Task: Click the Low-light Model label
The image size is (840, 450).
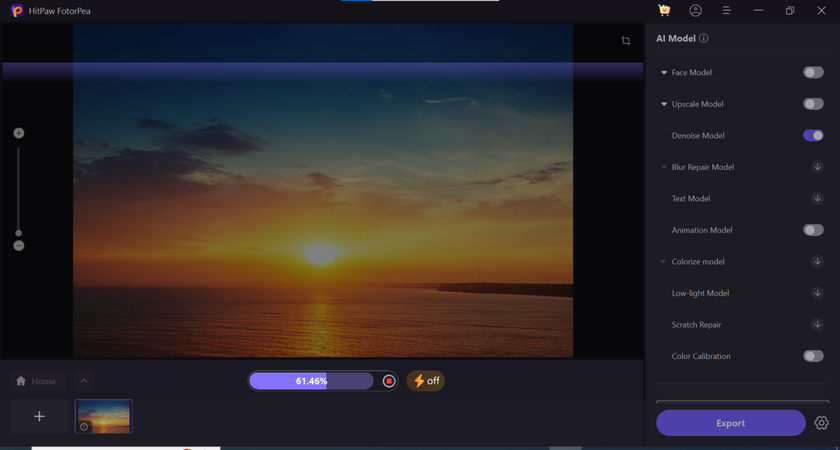Action: tap(700, 293)
